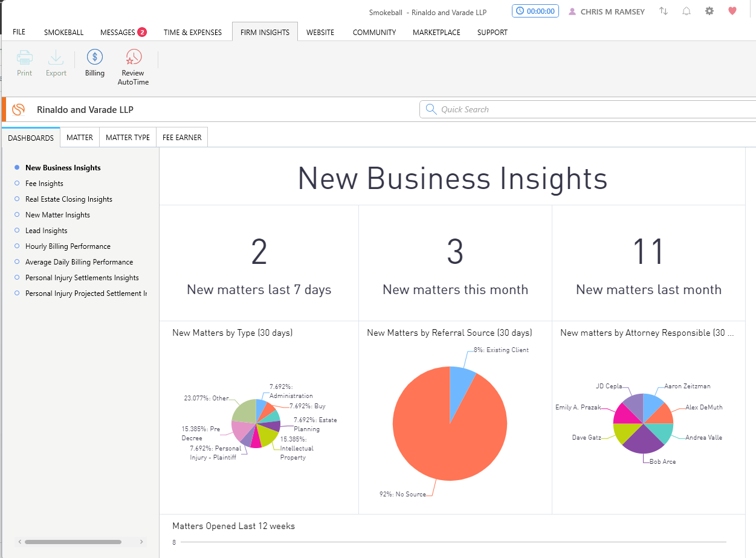Click the 92%: No Source label
The height and width of the screenshot is (558, 756).
(403, 494)
